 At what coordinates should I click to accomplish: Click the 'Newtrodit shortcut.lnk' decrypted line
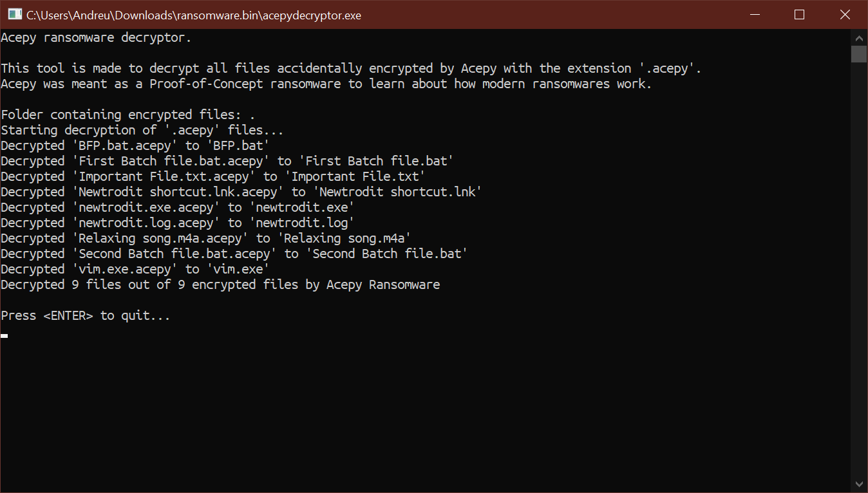click(x=241, y=191)
